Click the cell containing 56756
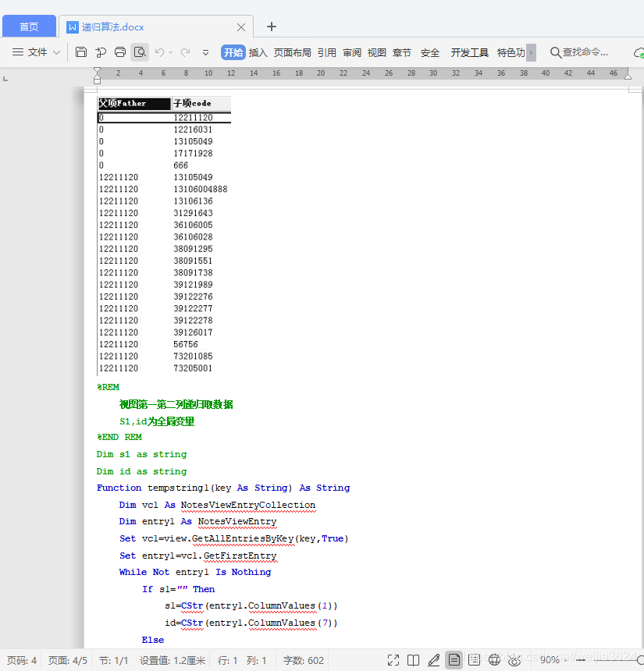The height and width of the screenshot is (671, 644). (x=186, y=344)
